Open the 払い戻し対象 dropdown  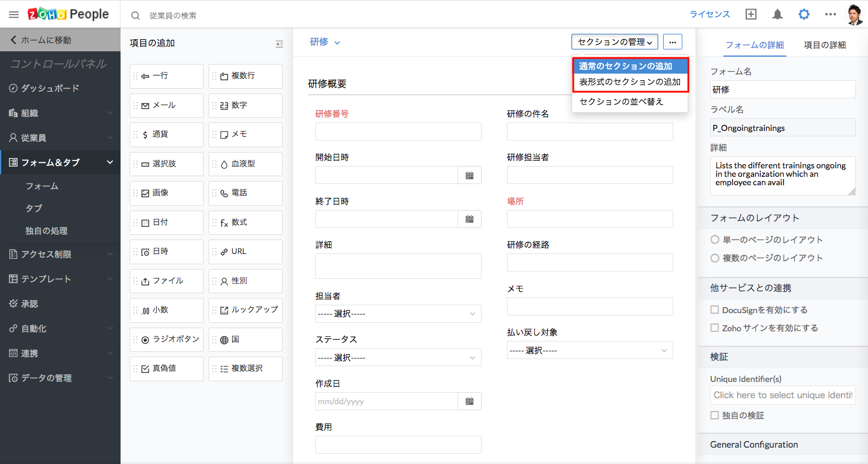(590, 351)
